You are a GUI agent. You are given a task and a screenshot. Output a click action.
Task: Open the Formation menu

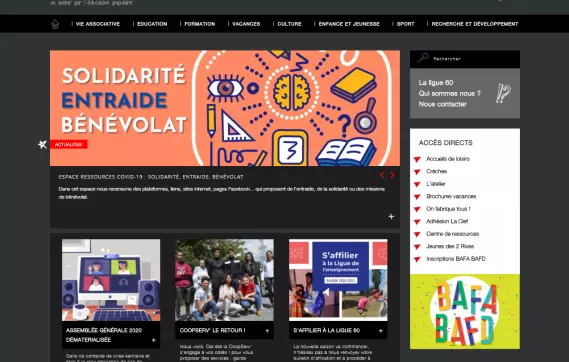tap(200, 24)
